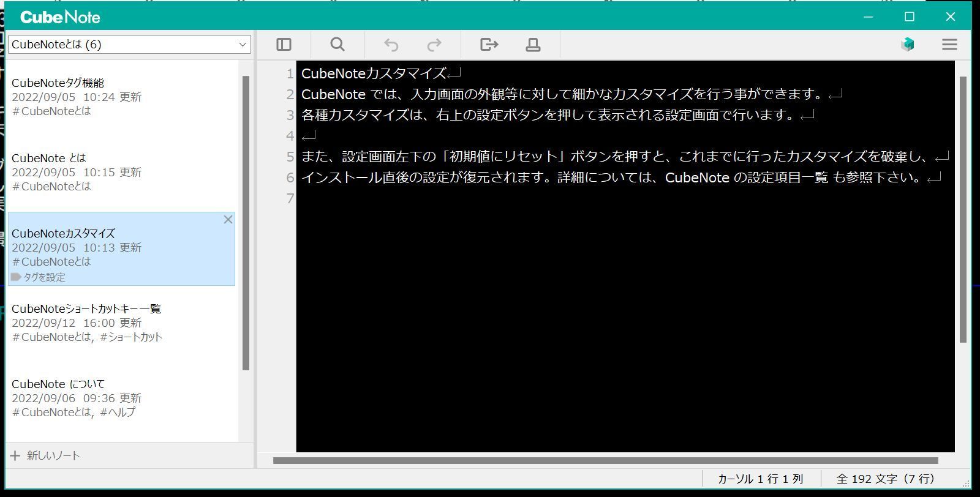This screenshot has width=980, height=497.
Task: Toggle the note list sidebar panel icon
Action: click(284, 45)
